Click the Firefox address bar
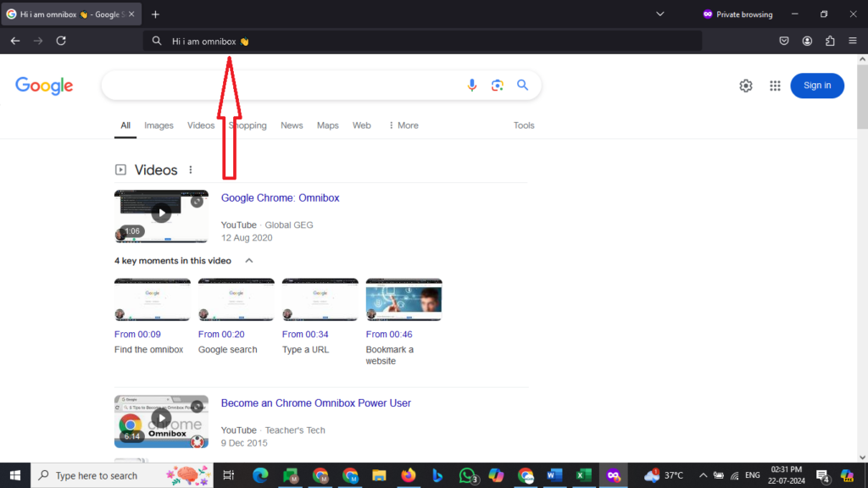Image resolution: width=868 pixels, height=488 pixels. tap(422, 41)
